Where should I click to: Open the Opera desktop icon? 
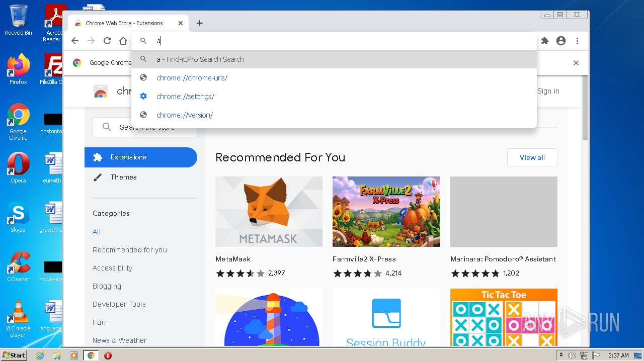[18, 168]
